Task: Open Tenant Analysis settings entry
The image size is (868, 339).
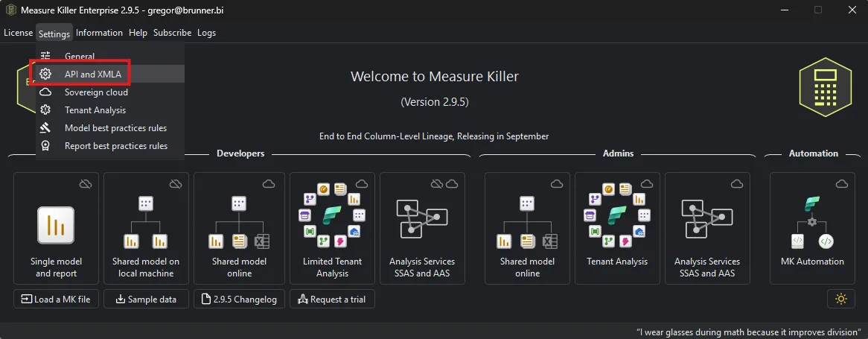Action: point(110,110)
